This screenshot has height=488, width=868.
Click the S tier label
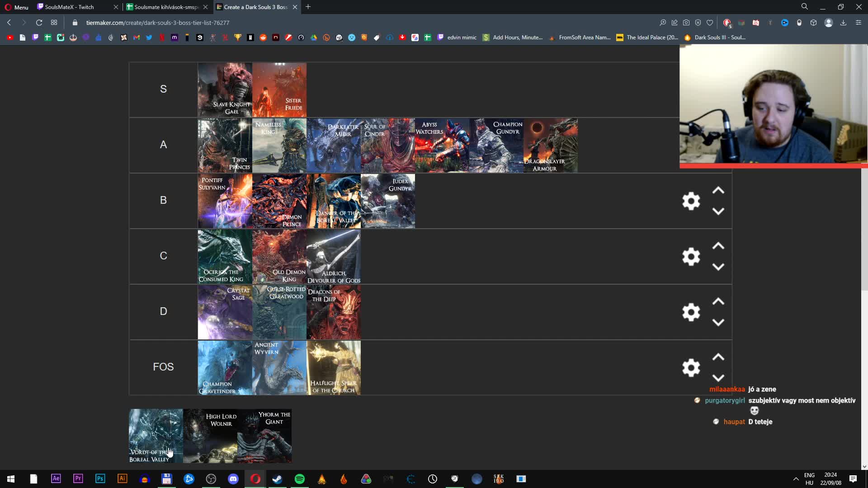[x=163, y=89]
